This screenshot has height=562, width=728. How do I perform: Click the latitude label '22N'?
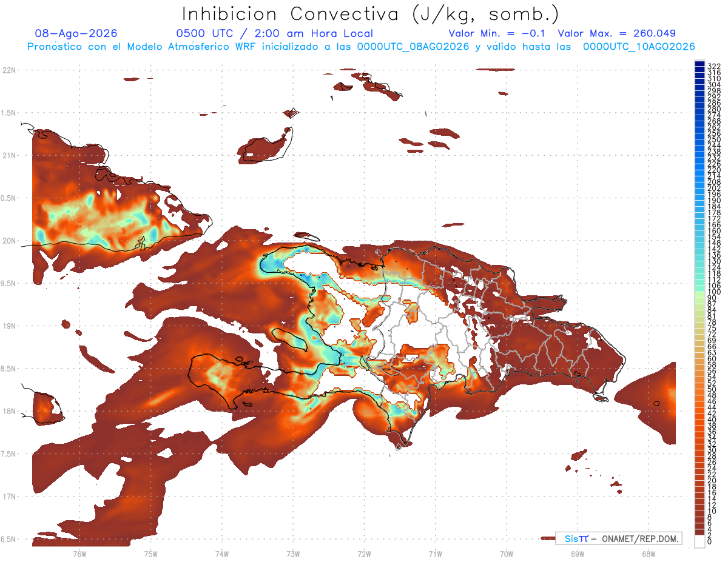(x=9, y=70)
